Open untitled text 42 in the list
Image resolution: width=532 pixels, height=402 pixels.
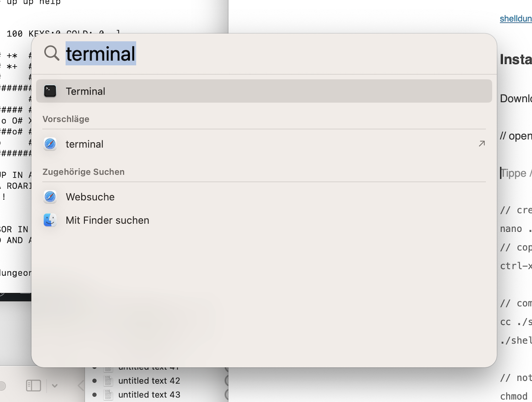[x=149, y=381]
